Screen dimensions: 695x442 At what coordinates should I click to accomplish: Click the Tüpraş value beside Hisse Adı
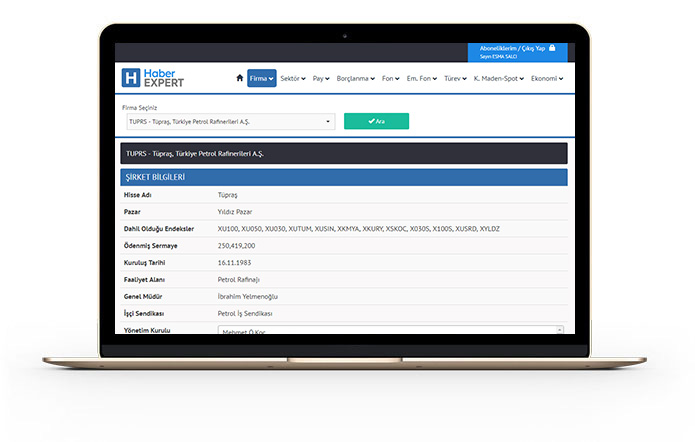pos(227,195)
